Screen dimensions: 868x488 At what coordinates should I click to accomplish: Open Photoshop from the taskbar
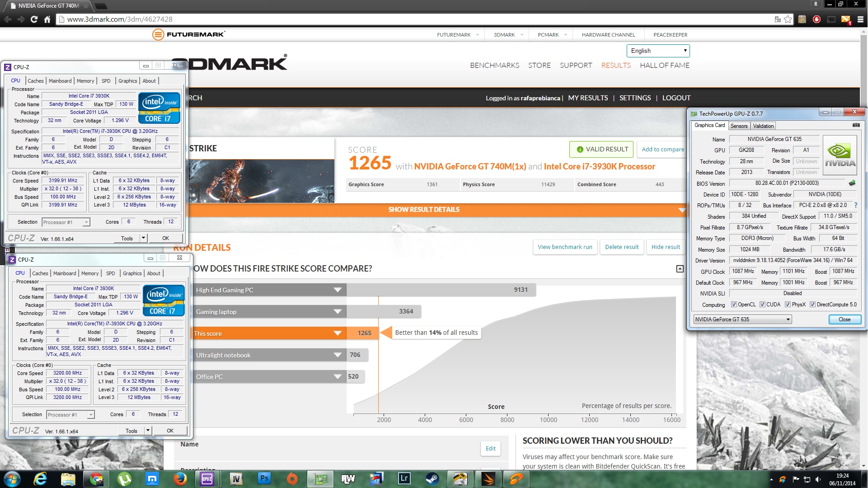coord(264,479)
